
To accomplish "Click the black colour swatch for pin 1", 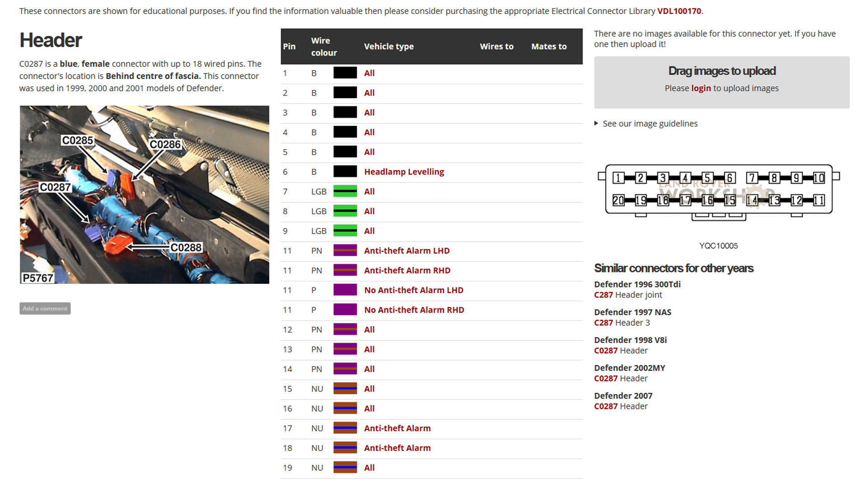I will point(345,73).
